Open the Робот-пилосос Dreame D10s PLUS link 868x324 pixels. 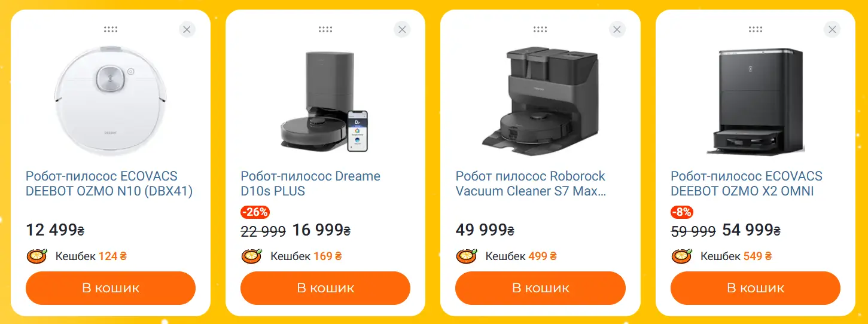(x=310, y=184)
